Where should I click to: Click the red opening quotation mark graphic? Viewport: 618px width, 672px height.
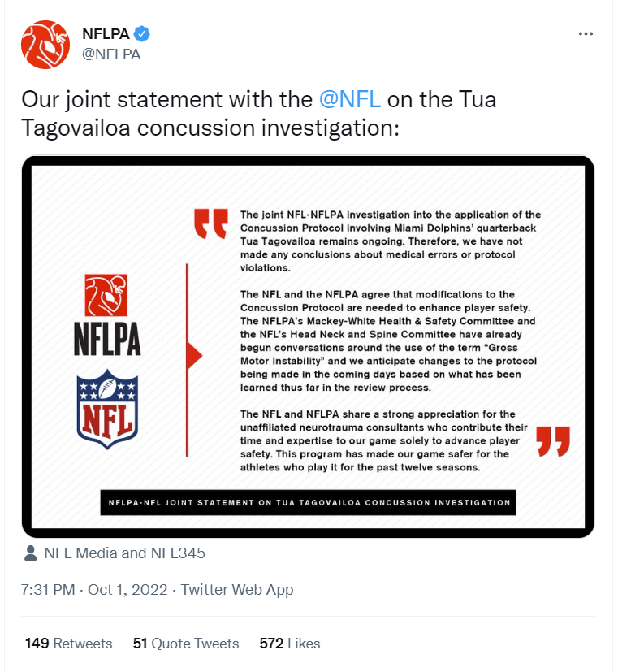tap(210, 223)
